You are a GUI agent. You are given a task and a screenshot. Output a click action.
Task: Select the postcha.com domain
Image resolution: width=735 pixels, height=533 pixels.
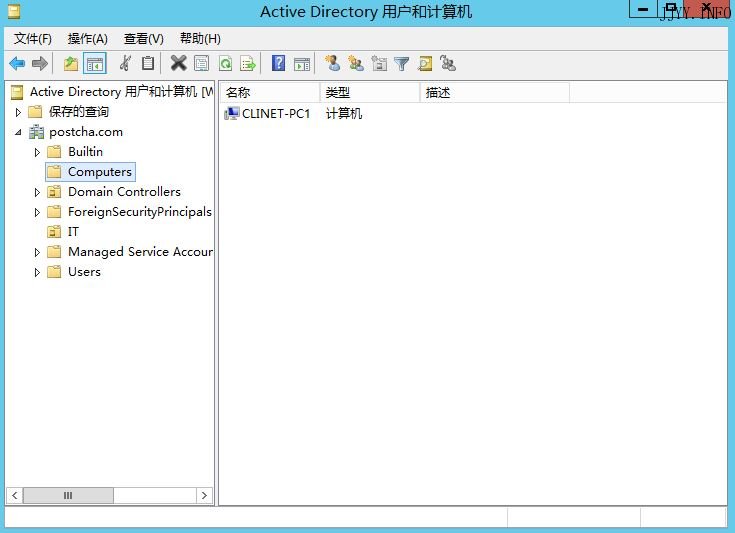(86, 132)
